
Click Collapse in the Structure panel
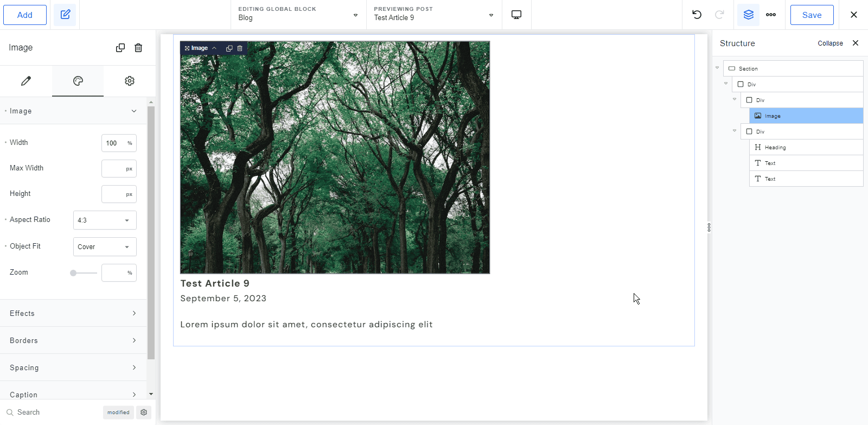(830, 43)
